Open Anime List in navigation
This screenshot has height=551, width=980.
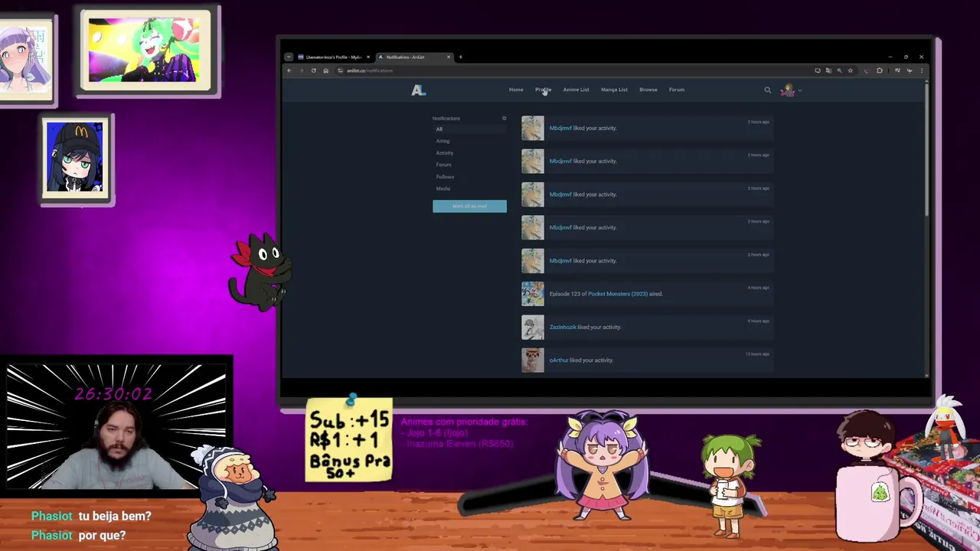click(576, 90)
